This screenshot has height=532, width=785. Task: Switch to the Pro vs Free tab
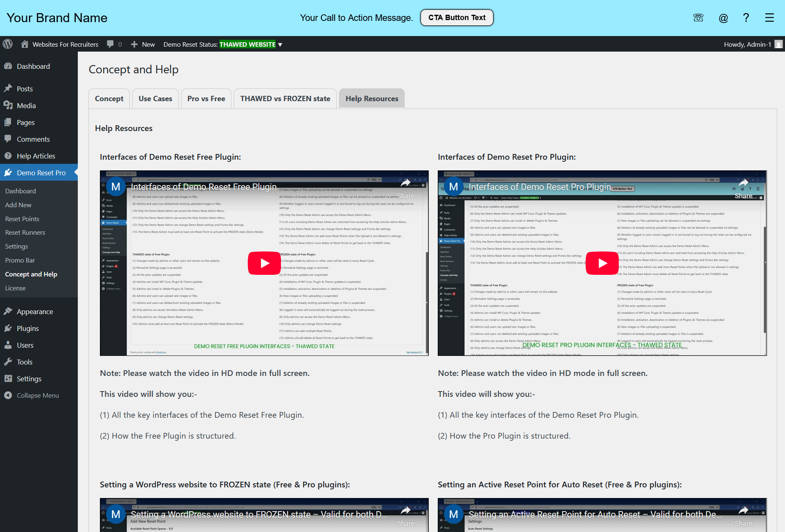[x=206, y=99]
